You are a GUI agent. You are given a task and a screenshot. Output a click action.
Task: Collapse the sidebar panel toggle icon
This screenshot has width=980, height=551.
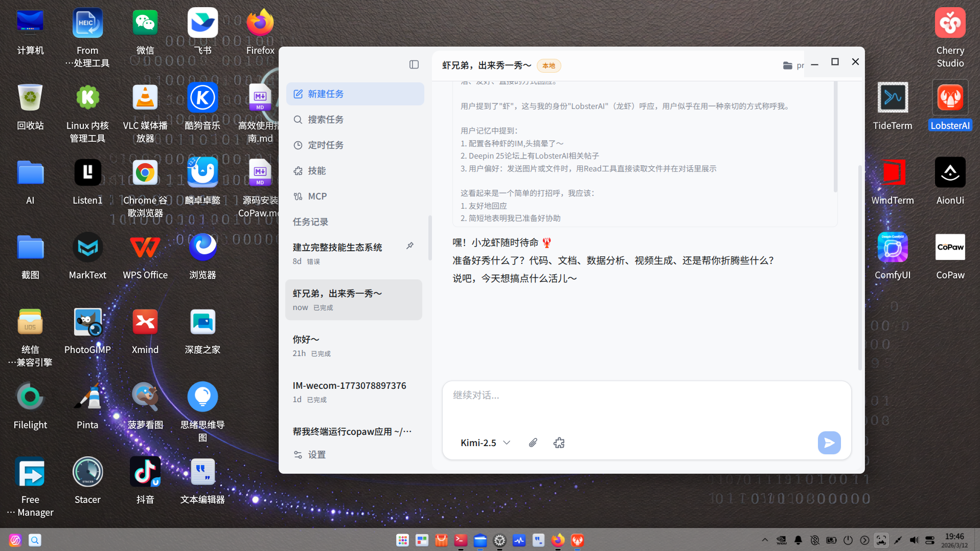click(x=414, y=64)
